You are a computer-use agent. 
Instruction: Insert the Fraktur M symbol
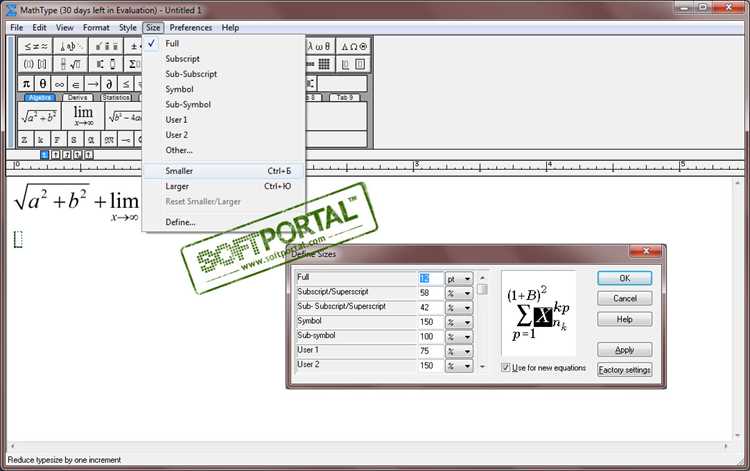(109, 140)
